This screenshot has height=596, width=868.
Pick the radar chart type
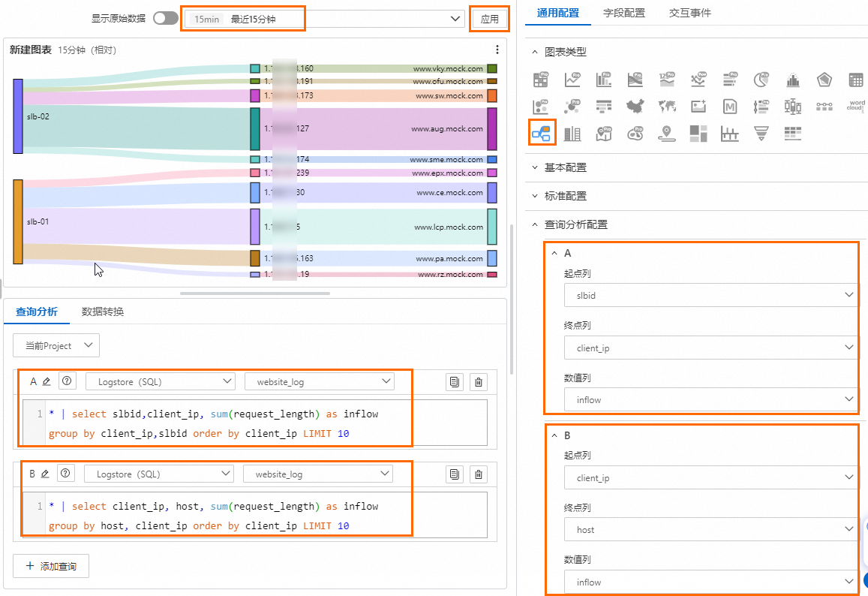824,80
